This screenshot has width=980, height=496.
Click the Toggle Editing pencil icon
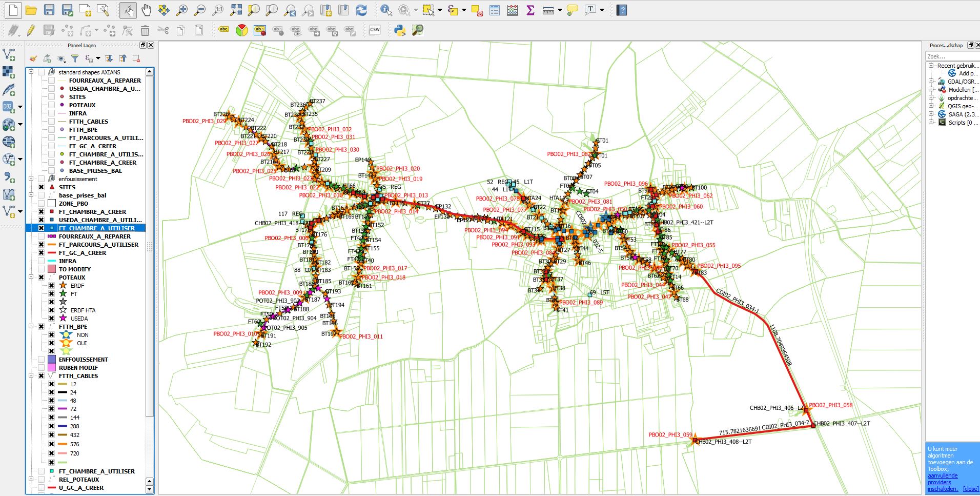(31, 30)
